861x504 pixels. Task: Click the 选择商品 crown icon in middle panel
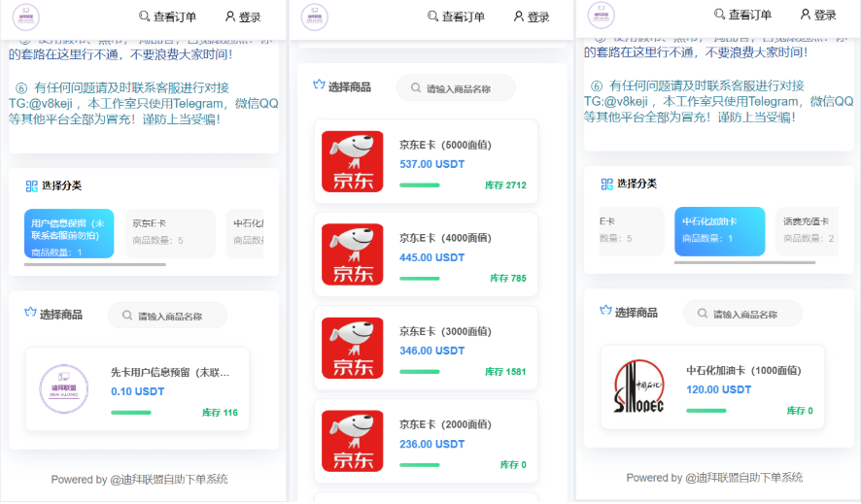point(319,84)
